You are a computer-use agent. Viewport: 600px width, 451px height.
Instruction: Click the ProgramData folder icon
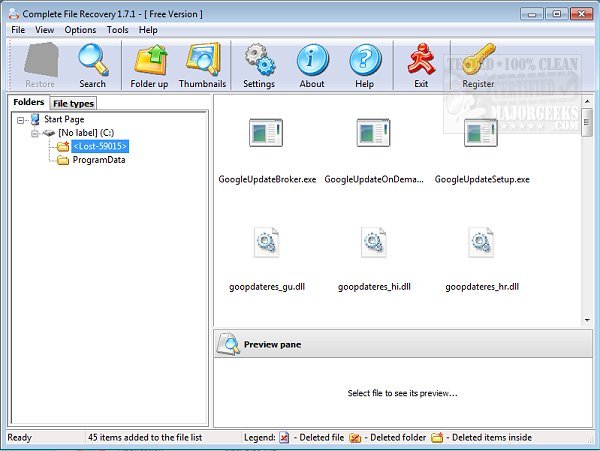[63, 160]
